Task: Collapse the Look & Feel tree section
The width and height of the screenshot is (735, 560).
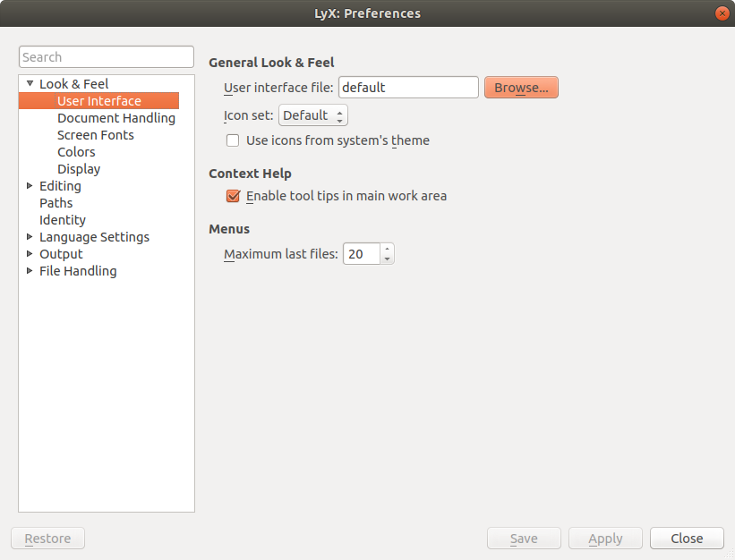Action: coord(30,84)
